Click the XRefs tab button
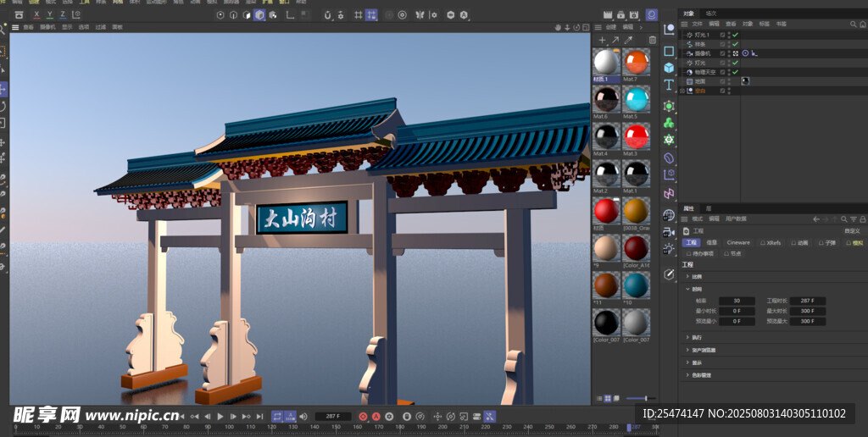 pyautogui.click(x=771, y=242)
